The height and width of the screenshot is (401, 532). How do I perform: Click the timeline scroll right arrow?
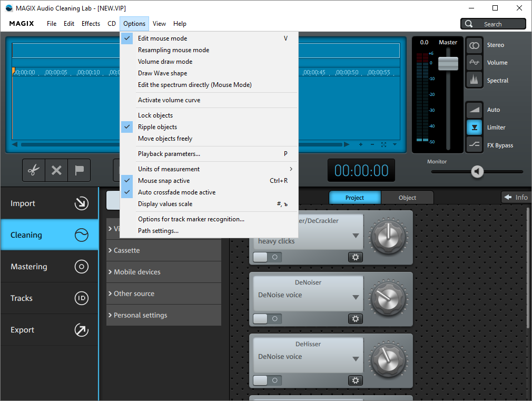347,144
